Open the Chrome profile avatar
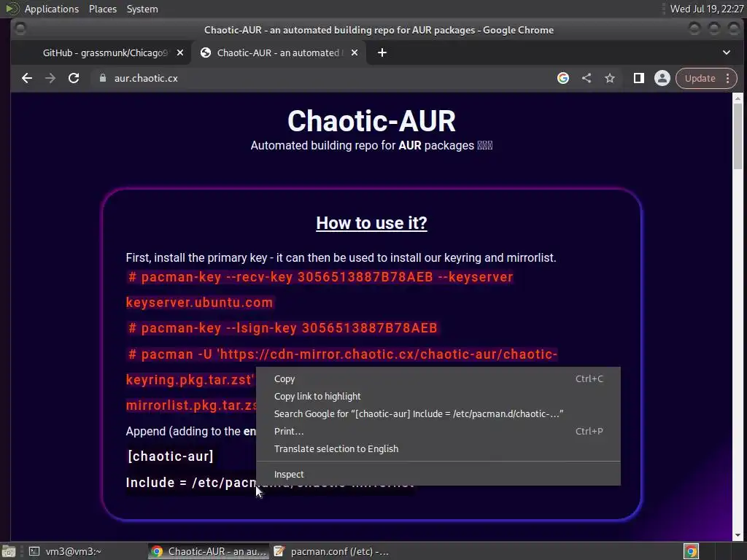The width and height of the screenshot is (747, 560). pyautogui.click(x=662, y=78)
